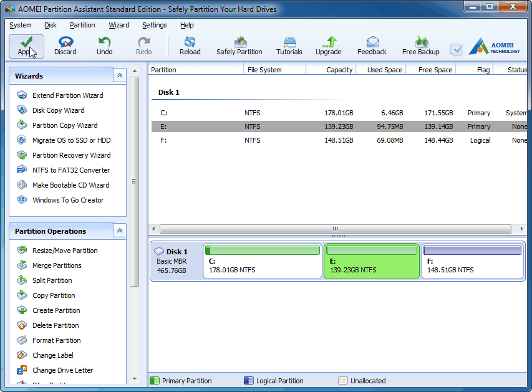
Task: Choose Resize/Move Partition operation
Action: (x=65, y=251)
